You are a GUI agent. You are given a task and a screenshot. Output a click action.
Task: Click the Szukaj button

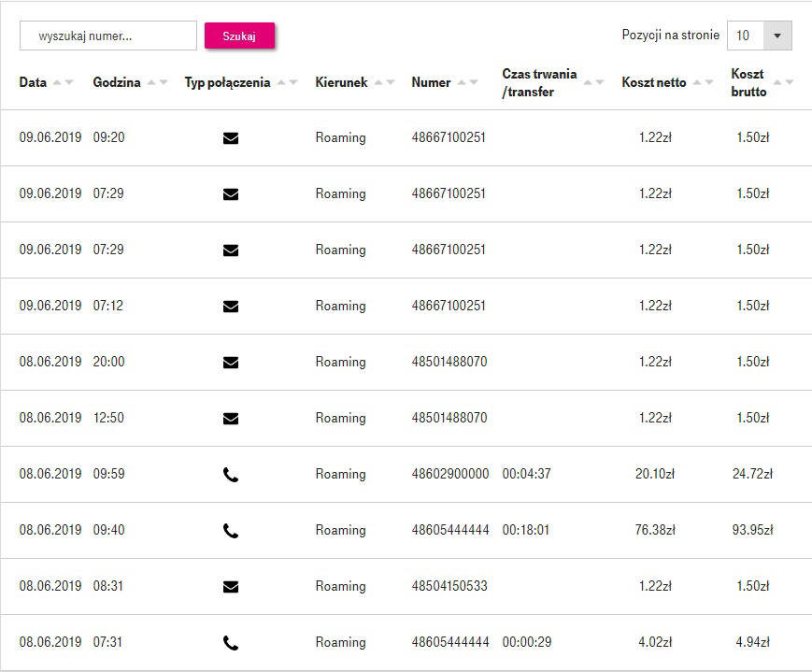click(239, 36)
